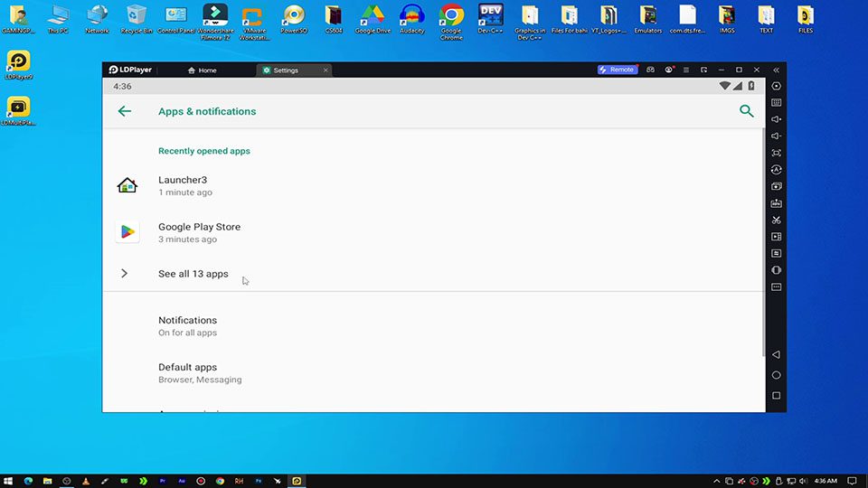Click the Google Play Store app icon
The height and width of the screenshot is (488, 868).
click(127, 232)
